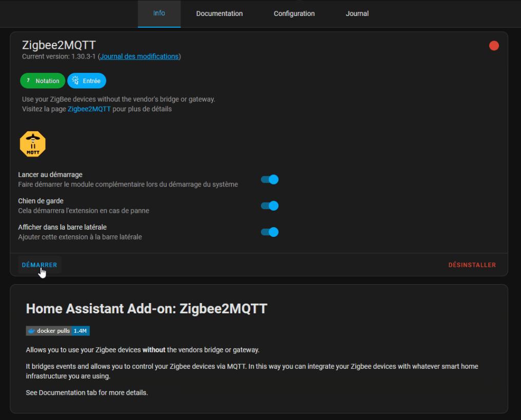This screenshot has height=420, width=521.
Task: Click DÉSINSTALLER to remove the add-on
Action: point(472,265)
